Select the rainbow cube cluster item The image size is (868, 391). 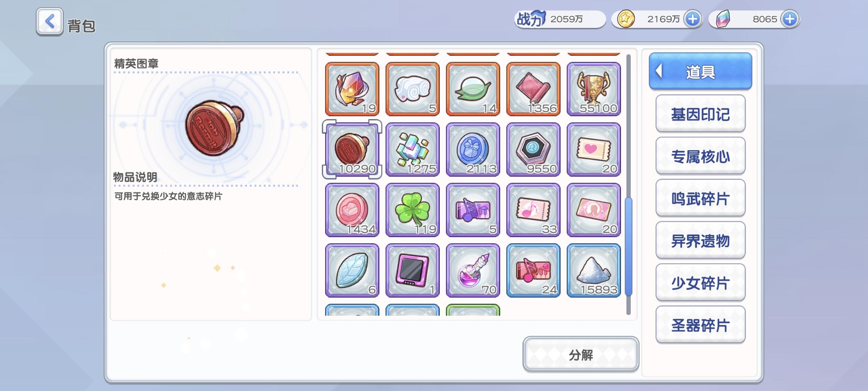coord(412,150)
